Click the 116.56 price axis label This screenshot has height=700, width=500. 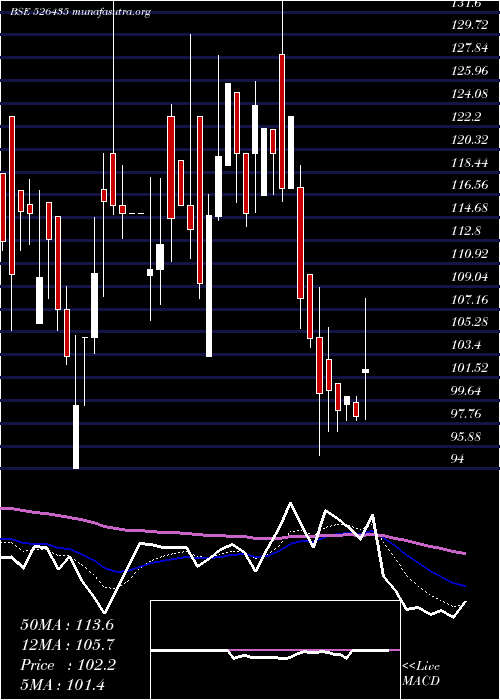pos(468,185)
